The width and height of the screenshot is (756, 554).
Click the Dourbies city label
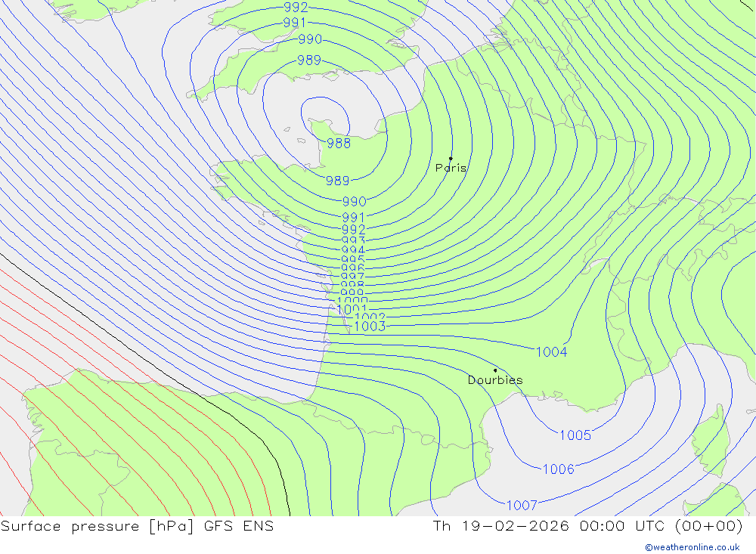point(495,380)
